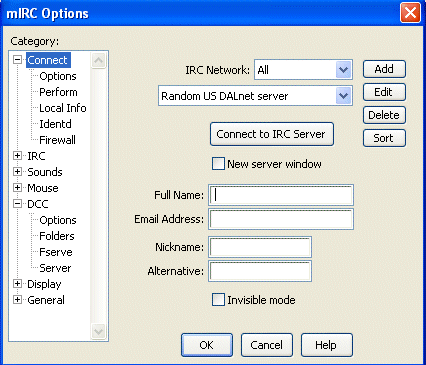426x365 pixels.
Task: Click the Add server button
Action: tap(384, 69)
